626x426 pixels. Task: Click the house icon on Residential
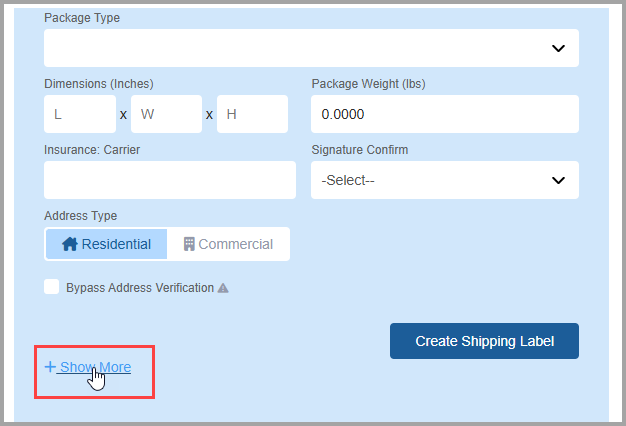70,244
